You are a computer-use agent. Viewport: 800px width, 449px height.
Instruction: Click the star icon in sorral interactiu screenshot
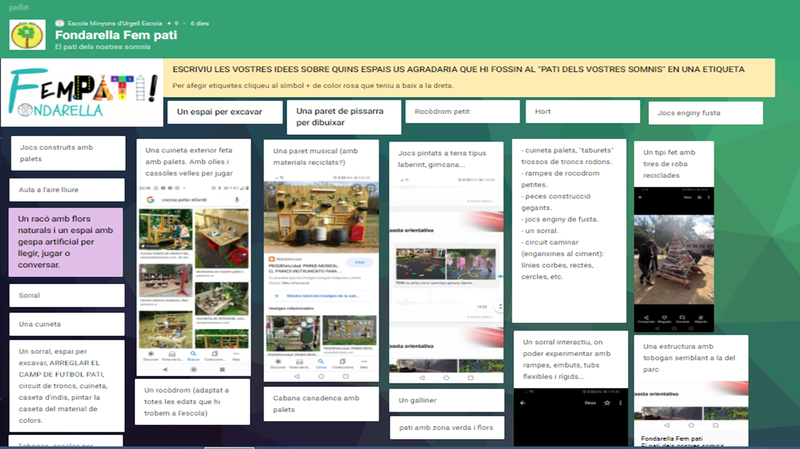point(607,403)
